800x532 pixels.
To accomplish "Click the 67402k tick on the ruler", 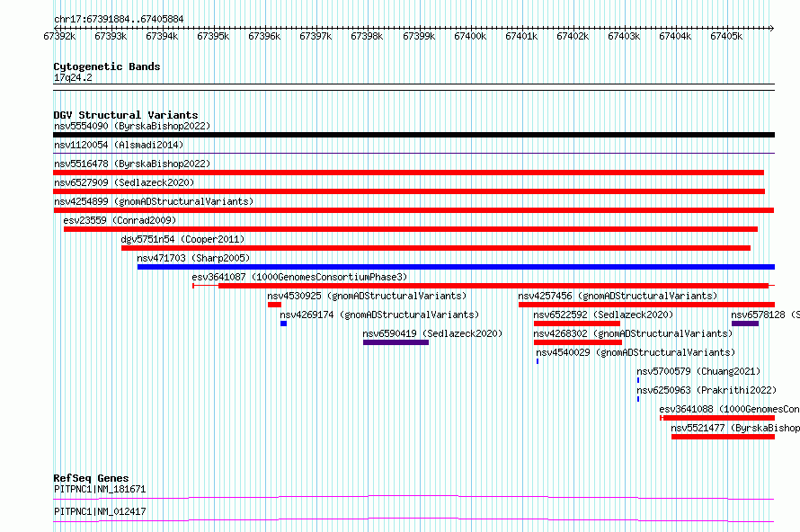I will (572, 36).
